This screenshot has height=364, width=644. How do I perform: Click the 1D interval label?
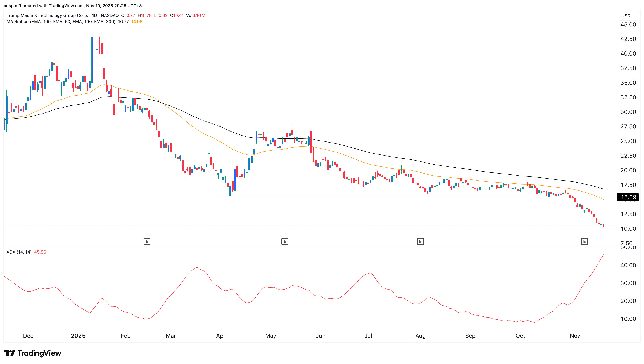click(x=94, y=15)
